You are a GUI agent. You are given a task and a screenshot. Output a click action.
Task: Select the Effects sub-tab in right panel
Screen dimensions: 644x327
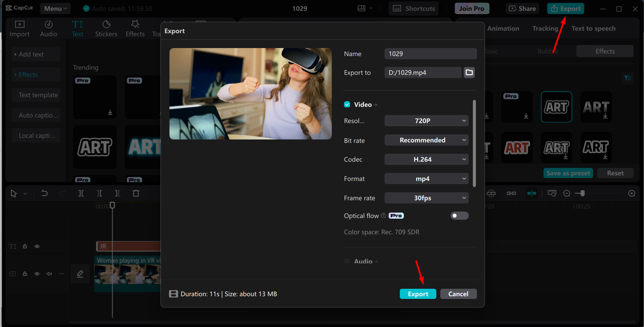605,51
